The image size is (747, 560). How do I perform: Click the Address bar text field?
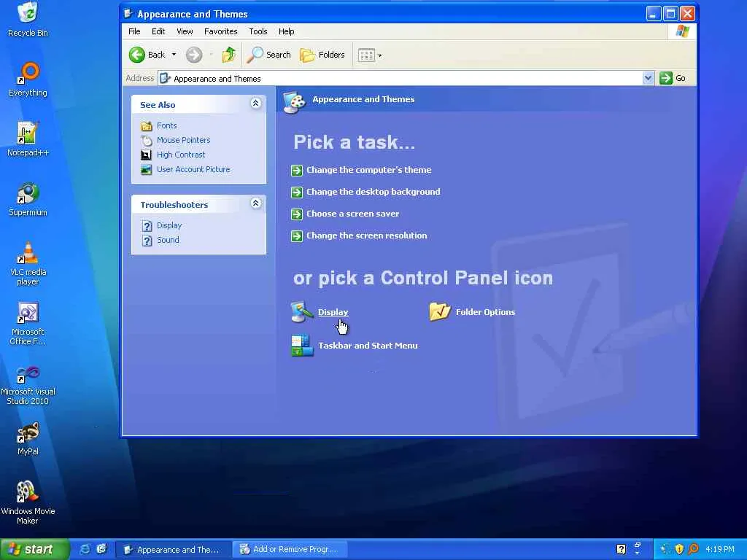coord(400,79)
